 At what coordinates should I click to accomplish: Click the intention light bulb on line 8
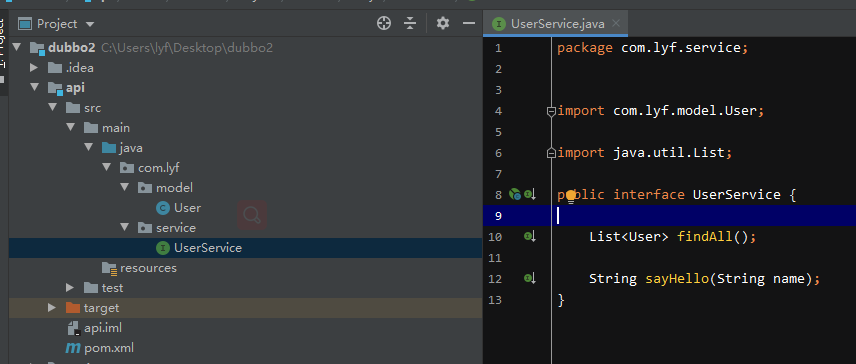tap(571, 196)
